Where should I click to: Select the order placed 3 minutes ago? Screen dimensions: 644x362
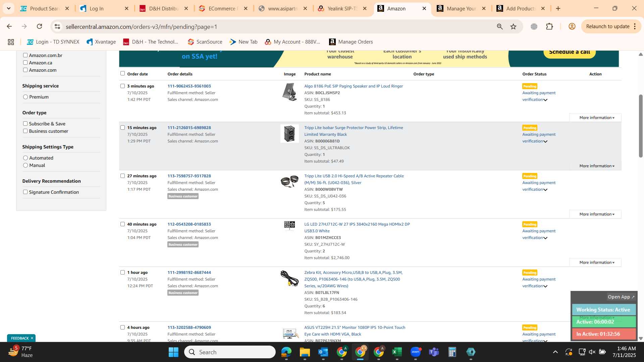click(122, 86)
